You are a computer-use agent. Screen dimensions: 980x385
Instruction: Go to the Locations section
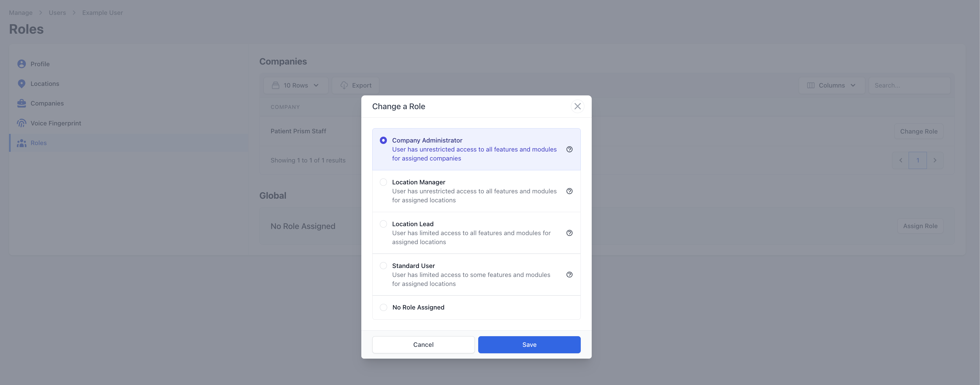(129, 84)
